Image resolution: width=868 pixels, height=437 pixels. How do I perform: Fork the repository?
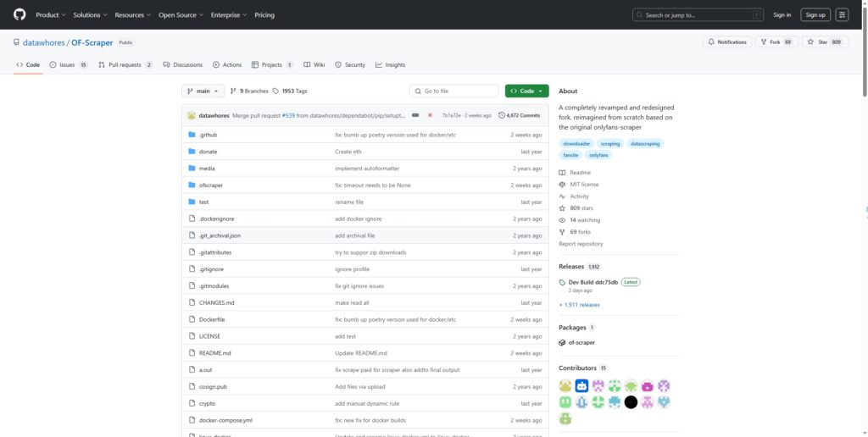click(776, 42)
